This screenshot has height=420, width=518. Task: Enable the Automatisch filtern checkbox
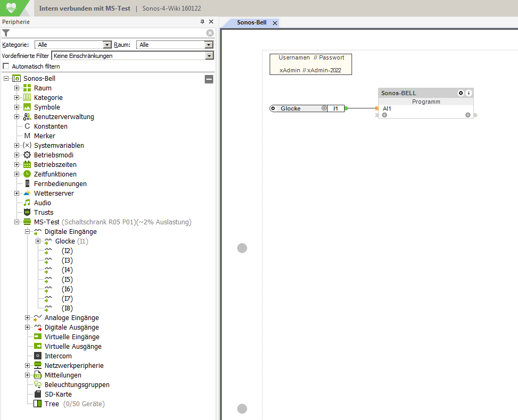6,66
